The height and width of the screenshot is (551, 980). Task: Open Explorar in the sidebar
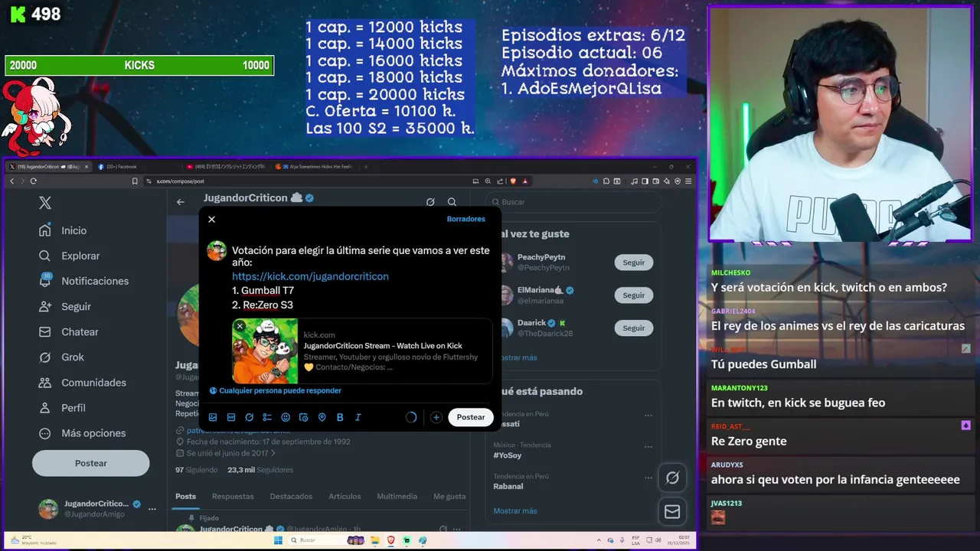pos(70,256)
